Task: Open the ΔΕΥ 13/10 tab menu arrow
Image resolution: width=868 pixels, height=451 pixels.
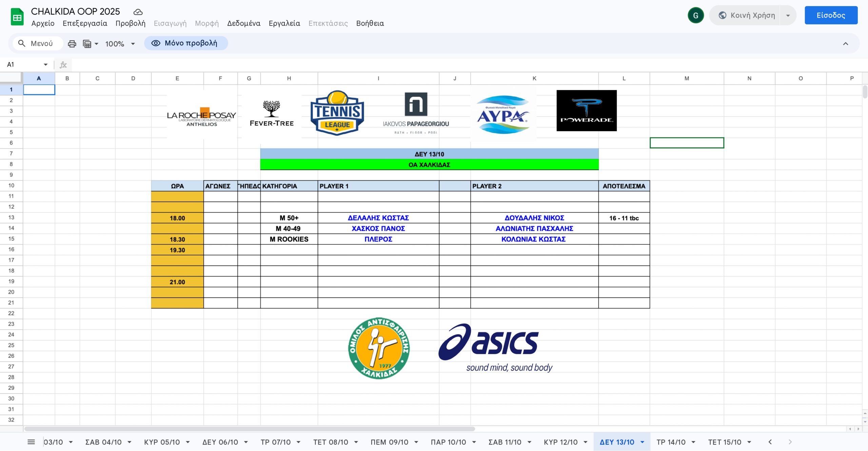Action: 642,442
